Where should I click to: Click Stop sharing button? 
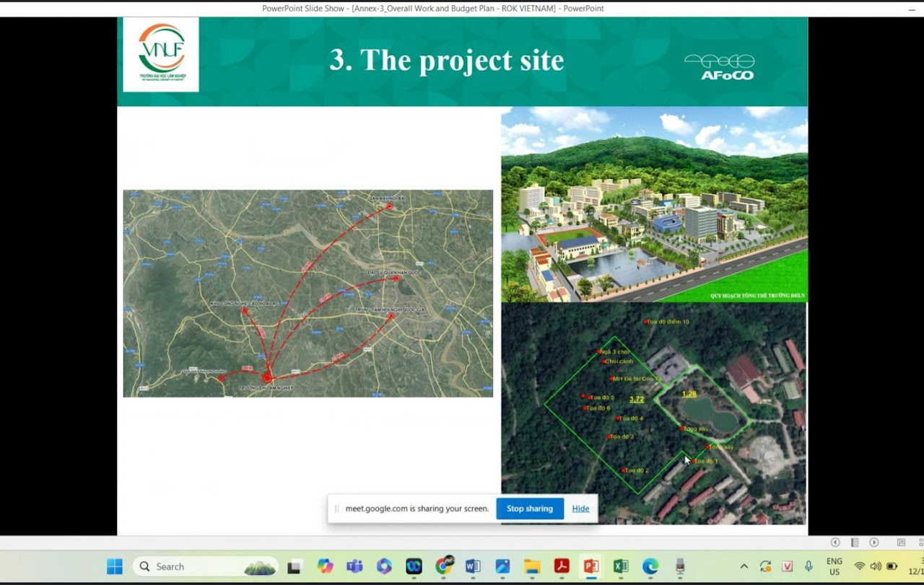[529, 509]
